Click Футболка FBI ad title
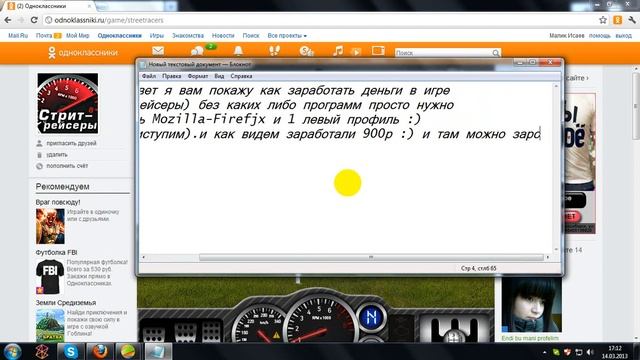Image resolution: width=640 pixels, height=360 pixels. (56, 253)
